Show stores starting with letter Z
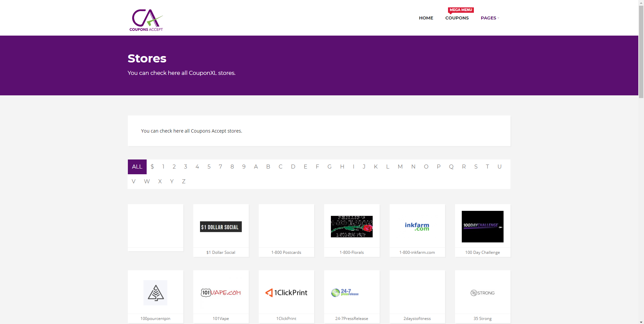Image resolution: width=644 pixels, height=324 pixels. [184, 182]
